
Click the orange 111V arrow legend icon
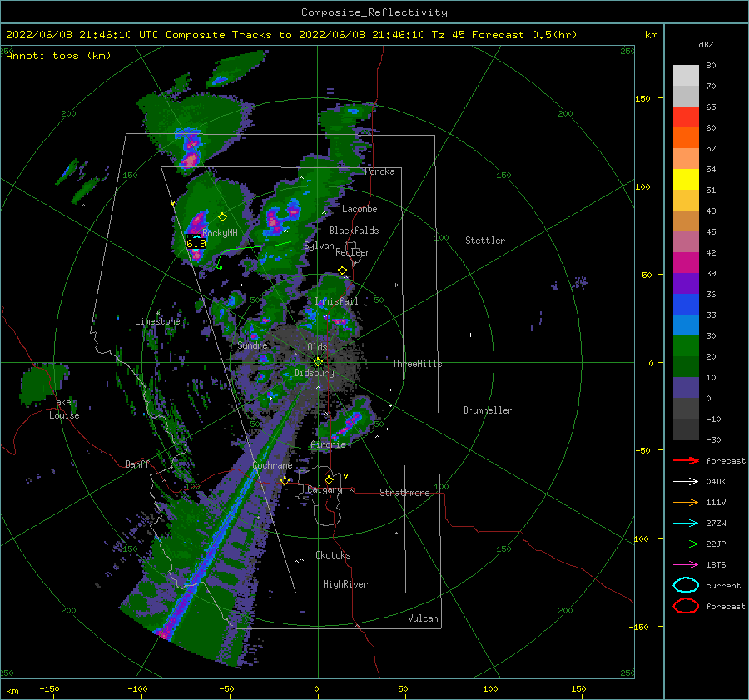click(x=686, y=502)
